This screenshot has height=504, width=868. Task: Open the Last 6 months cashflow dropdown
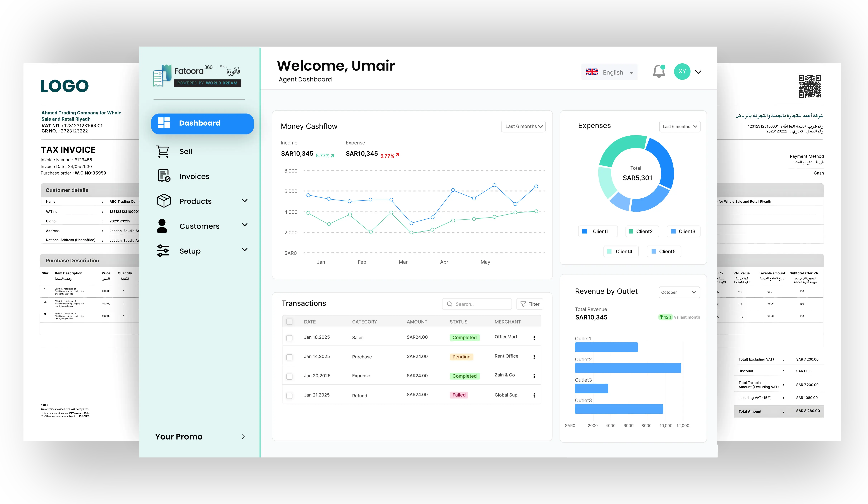click(x=523, y=126)
